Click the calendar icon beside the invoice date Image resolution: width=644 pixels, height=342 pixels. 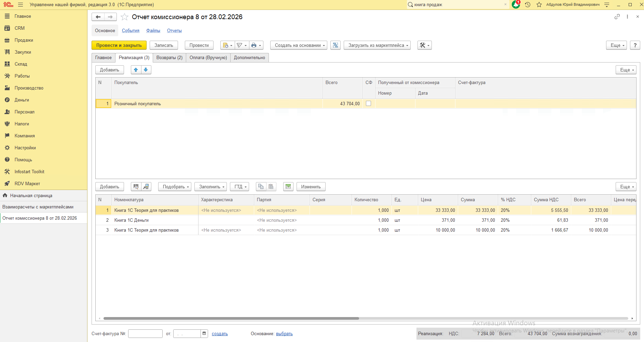[x=204, y=333]
